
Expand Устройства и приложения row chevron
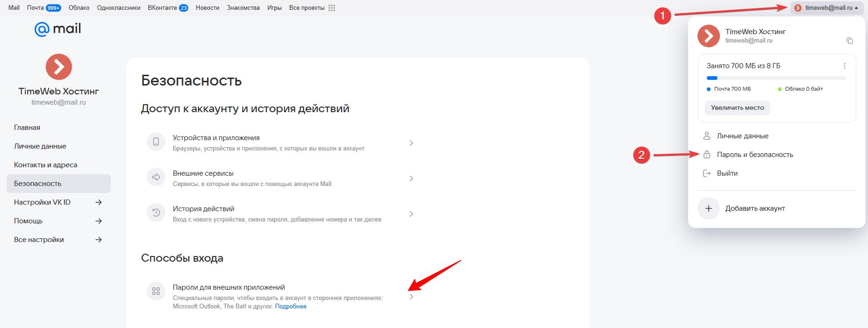[x=411, y=143]
